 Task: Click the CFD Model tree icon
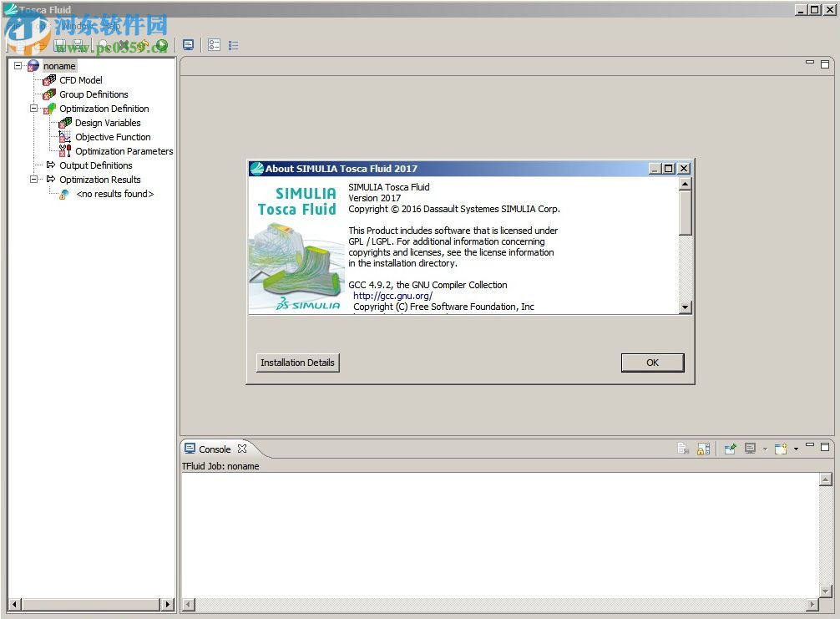pos(49,80)
